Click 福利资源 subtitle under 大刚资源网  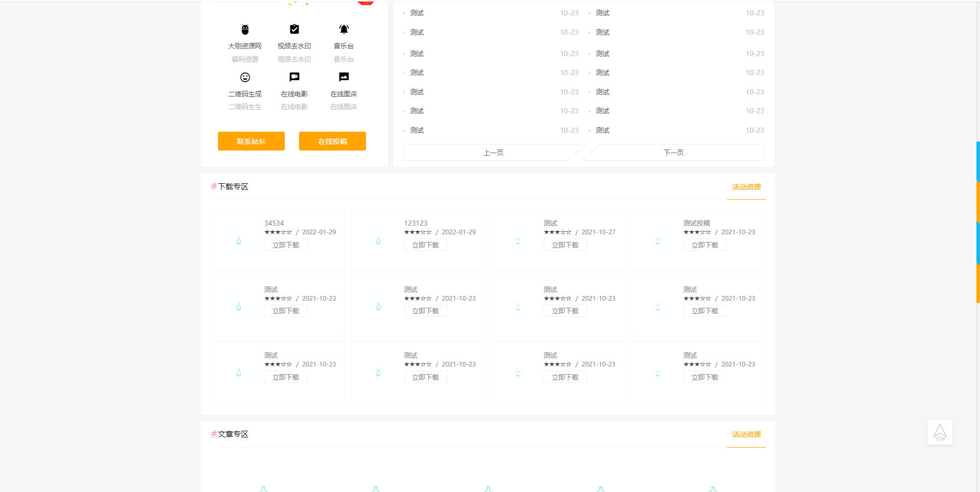(x=245, y=59)
